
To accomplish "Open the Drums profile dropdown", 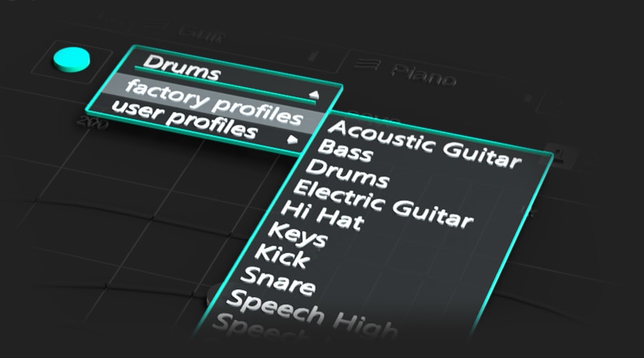I will pos(182,68).
